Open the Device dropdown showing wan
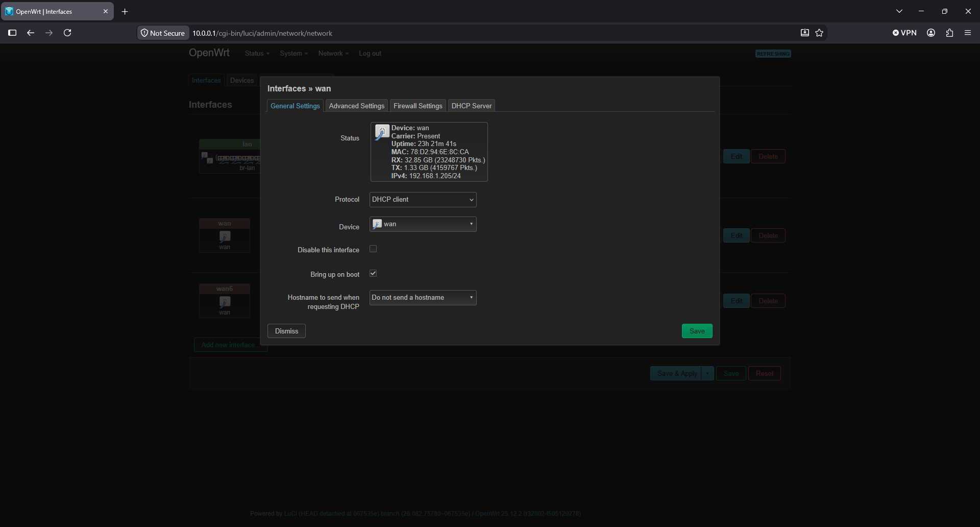This screenshot has height=527, width=980. pos(423,224)
